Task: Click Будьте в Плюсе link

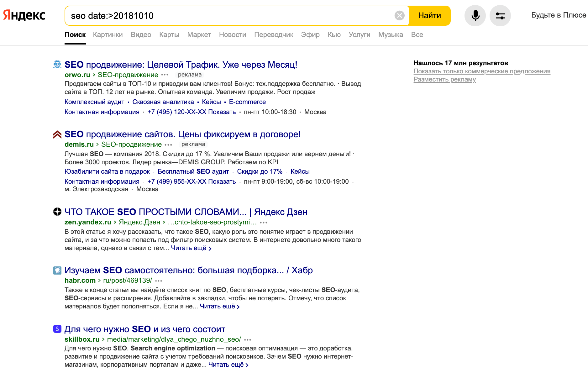Action: (559, 15)
